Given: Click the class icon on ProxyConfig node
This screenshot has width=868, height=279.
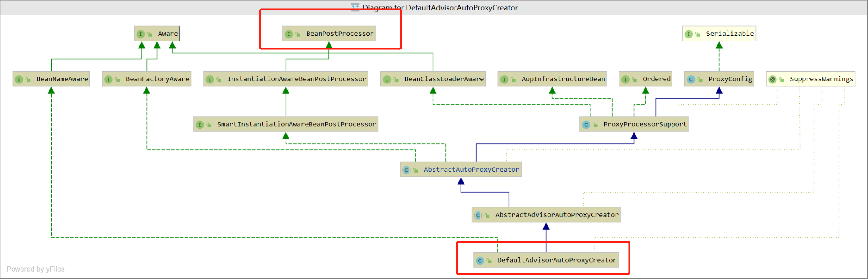Looking at the screenshot, I should point(691,80).
